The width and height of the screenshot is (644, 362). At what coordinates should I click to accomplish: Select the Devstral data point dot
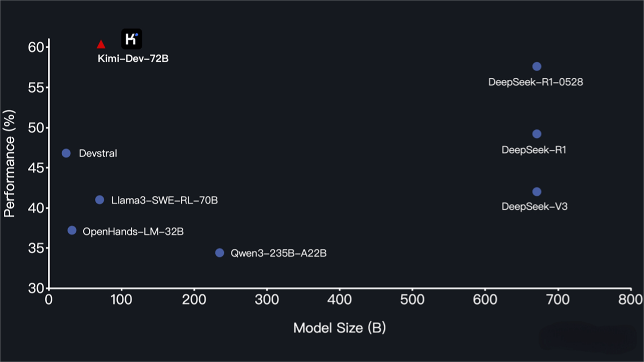point(67,153)
